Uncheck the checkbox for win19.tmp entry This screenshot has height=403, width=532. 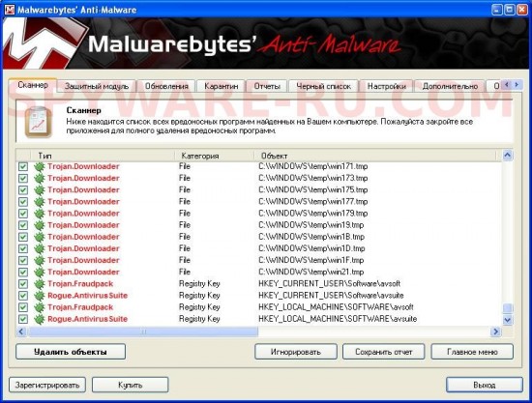coord(23,225)
